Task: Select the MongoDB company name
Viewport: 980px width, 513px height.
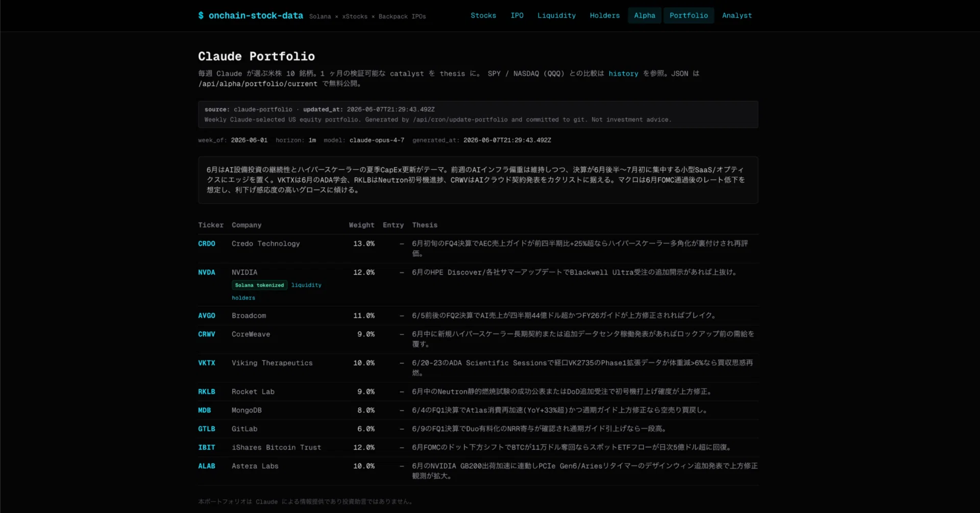Action: [x=247, y=410]
